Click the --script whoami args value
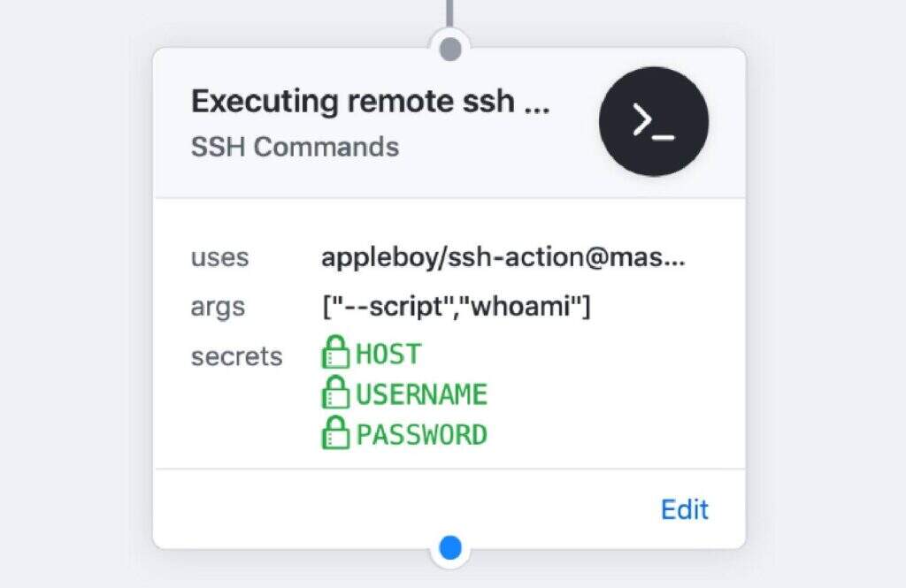Screen dimensions: 906x588 click(457, 306)
